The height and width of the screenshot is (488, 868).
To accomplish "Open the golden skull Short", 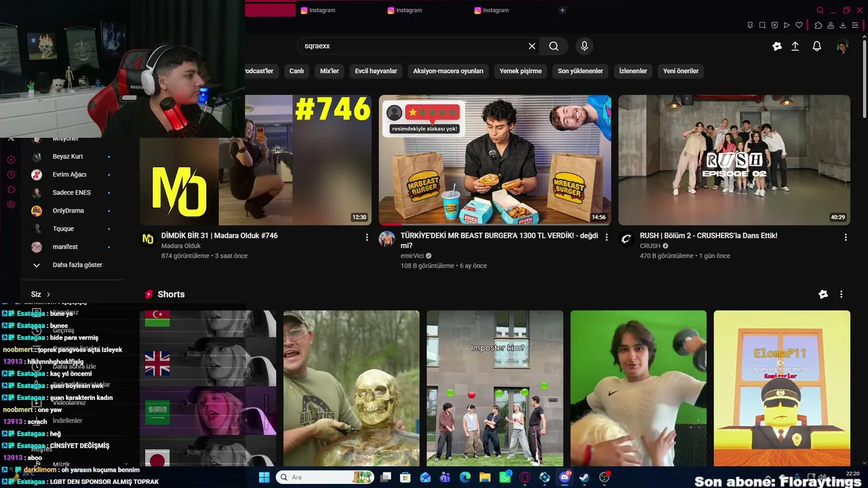I will coord(351,388).
